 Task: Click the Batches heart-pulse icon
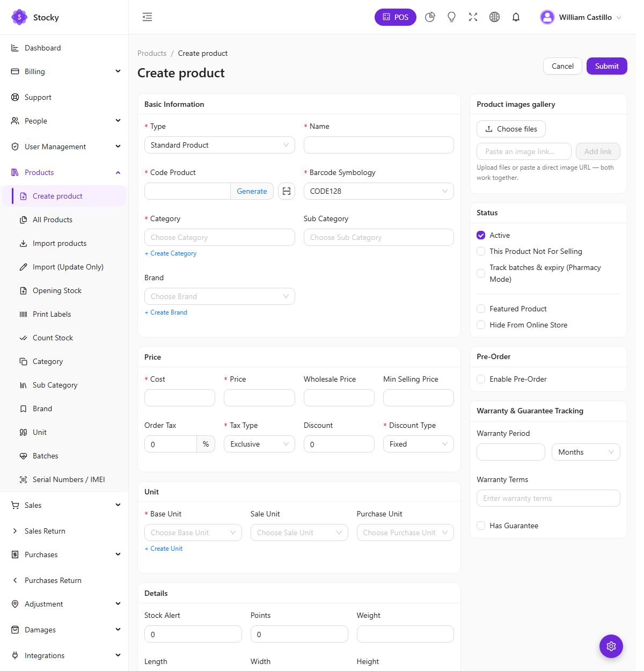[x=23, y=456]
